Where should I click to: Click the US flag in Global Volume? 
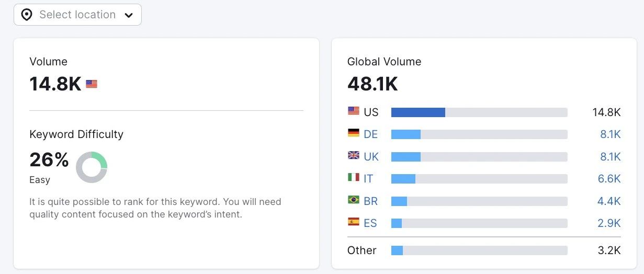click(354, 111)
